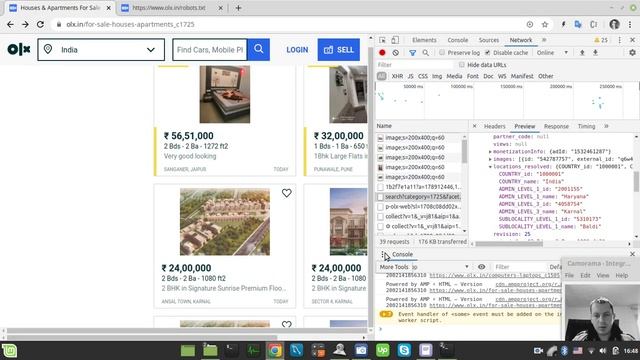Click the browser forward arrow
Image resolution: width=640 pixels, height=360 pixels.
(25, 24)
